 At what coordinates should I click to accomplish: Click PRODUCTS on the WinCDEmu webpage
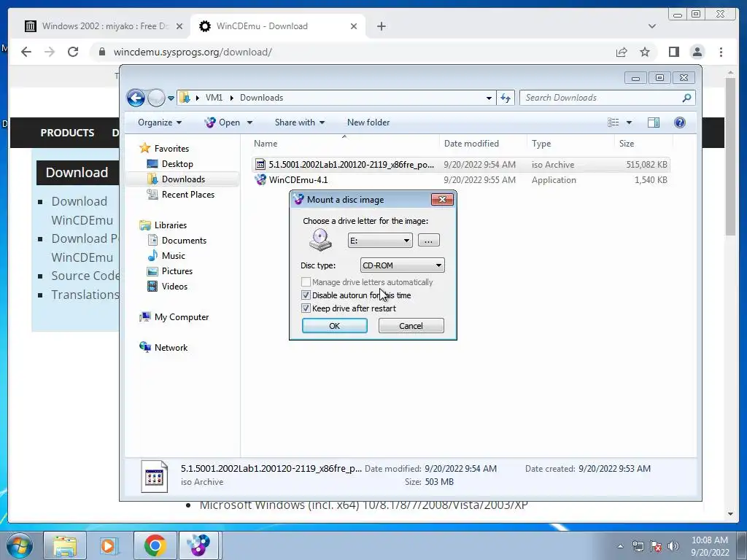[67, 133]
